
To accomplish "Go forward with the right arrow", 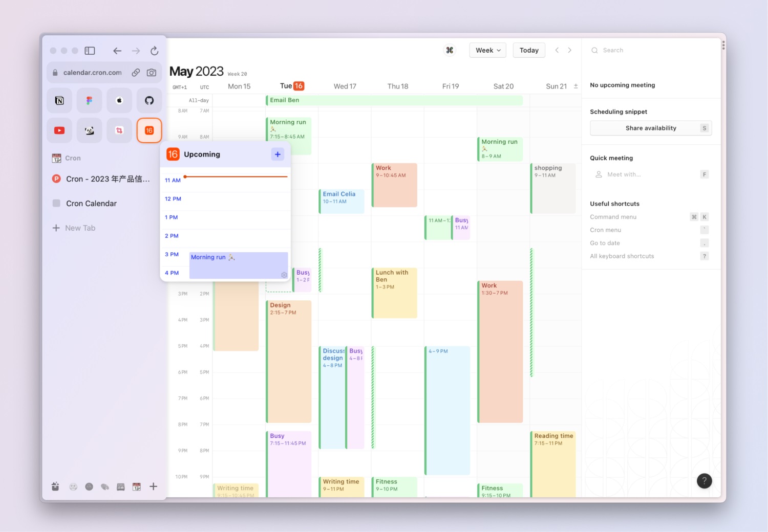I will click(136, 51).
